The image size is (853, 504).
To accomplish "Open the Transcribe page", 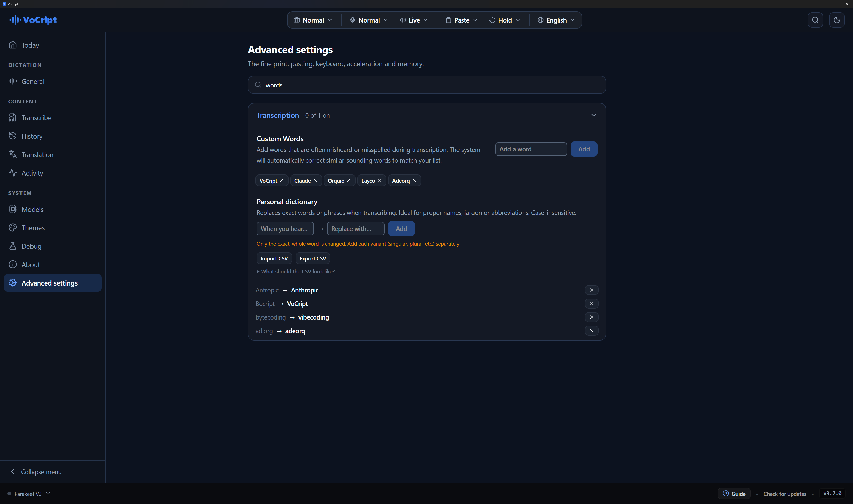I will [x=53, y=117].
